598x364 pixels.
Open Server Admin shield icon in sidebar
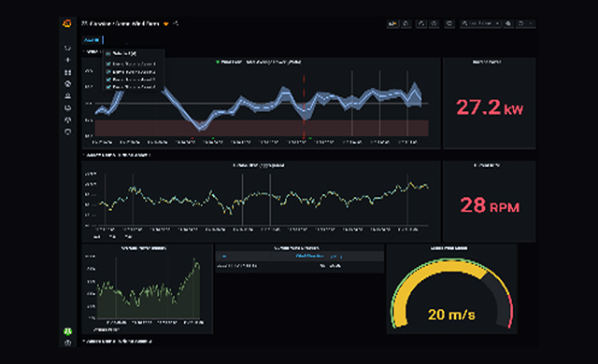68,132
